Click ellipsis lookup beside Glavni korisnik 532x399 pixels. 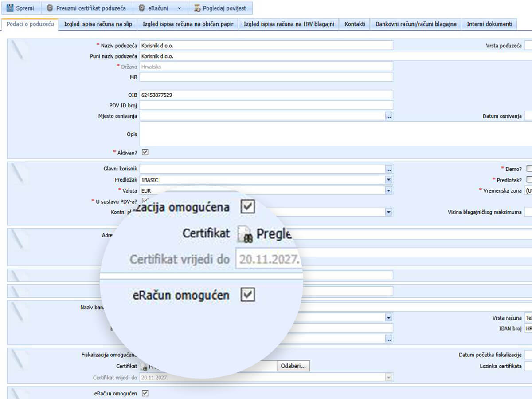[389, 169]
